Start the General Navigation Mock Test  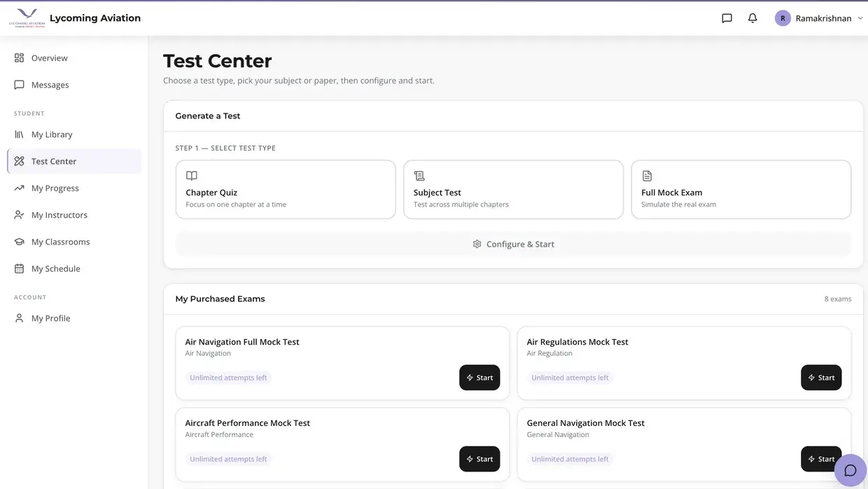coord(821,459)
